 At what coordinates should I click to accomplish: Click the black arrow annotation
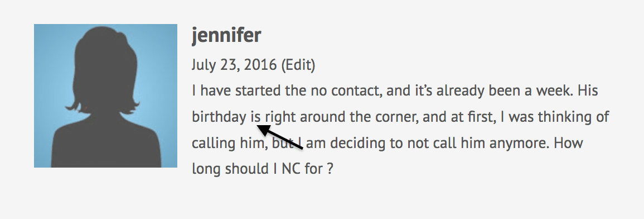coord(280,137)
